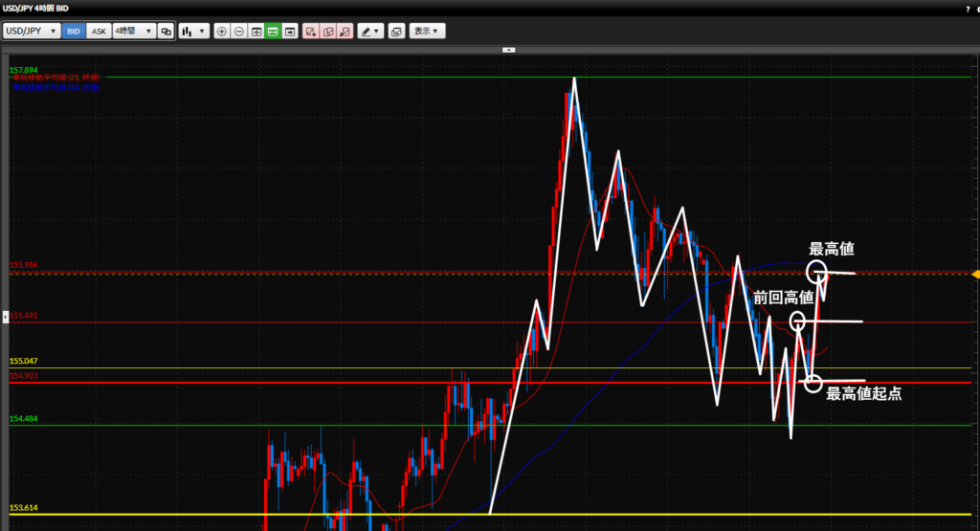The height and width of the screenshot is (531, 980).
Task: Click the chart link icon beside timeframe
Action: click(x=166, y=32)
